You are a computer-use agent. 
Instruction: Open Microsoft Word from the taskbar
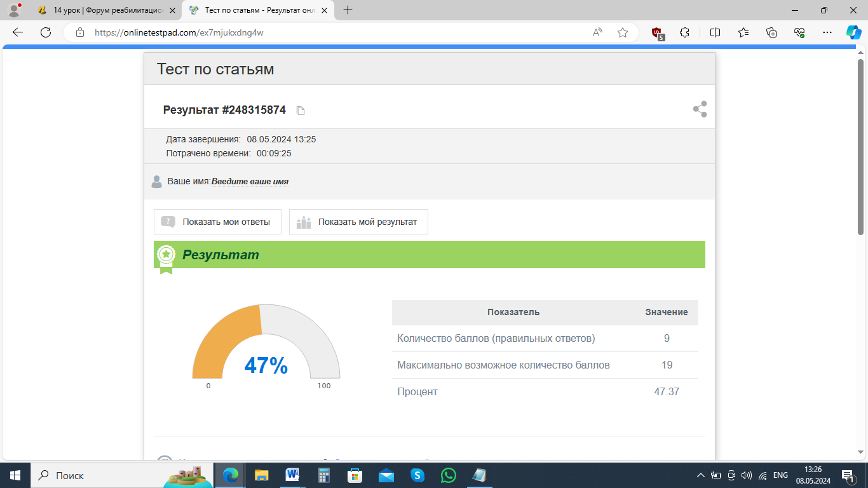click(x=293, y=475)
